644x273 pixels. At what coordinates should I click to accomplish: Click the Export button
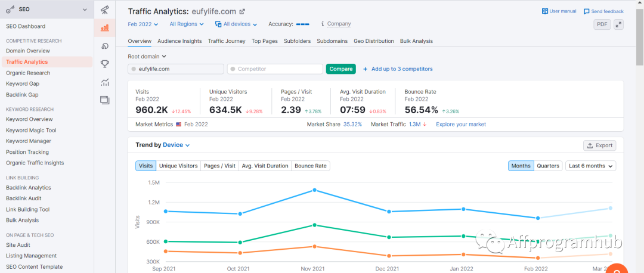(600, 145)
